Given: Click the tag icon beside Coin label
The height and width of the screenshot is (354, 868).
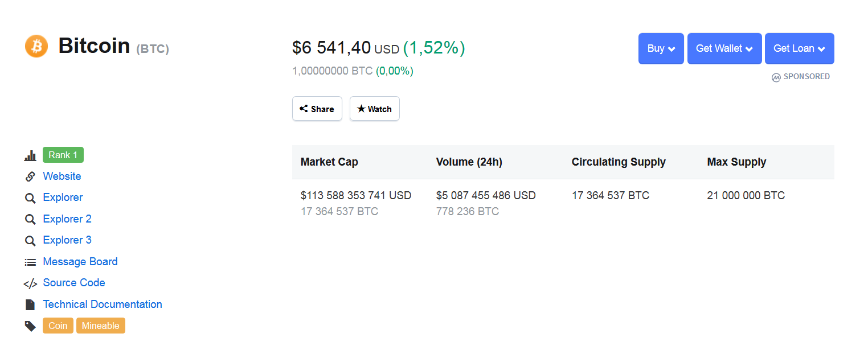Looking at the screenshot, I should 30,326.
